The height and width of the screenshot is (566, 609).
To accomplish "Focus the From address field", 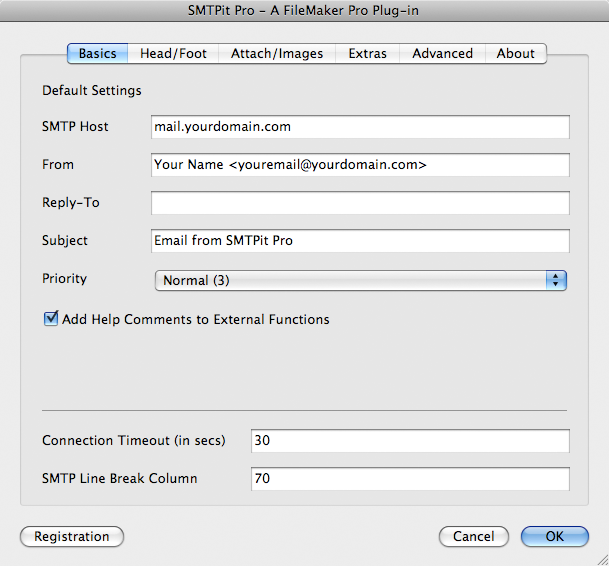I will [360, 165].
